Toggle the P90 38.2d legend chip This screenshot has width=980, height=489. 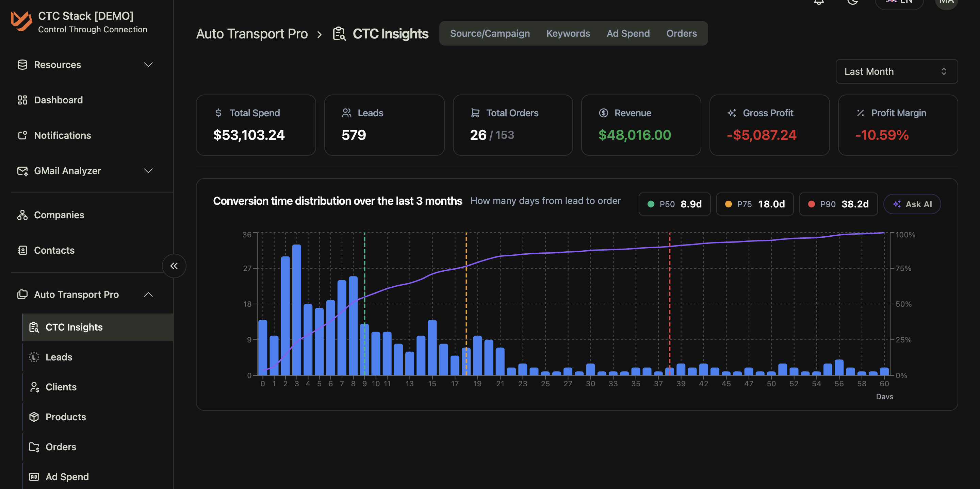pyautogui.click(x=838, y=204)
